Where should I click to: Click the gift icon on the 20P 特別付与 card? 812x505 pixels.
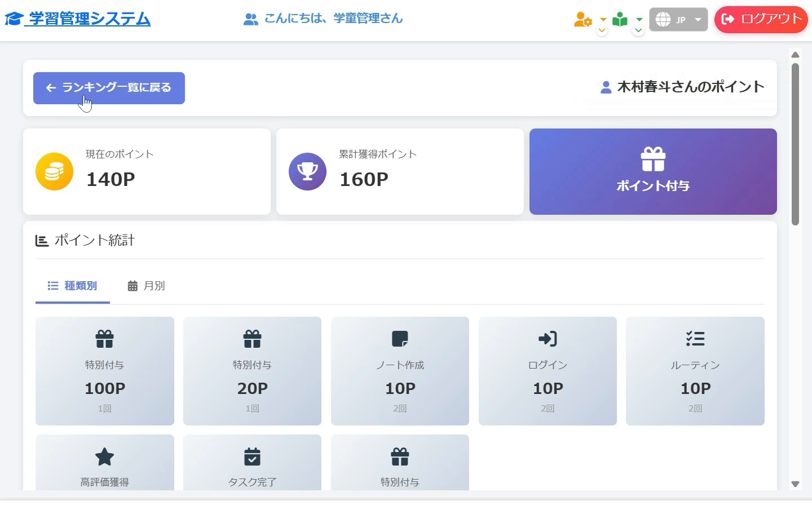(252, 339)
